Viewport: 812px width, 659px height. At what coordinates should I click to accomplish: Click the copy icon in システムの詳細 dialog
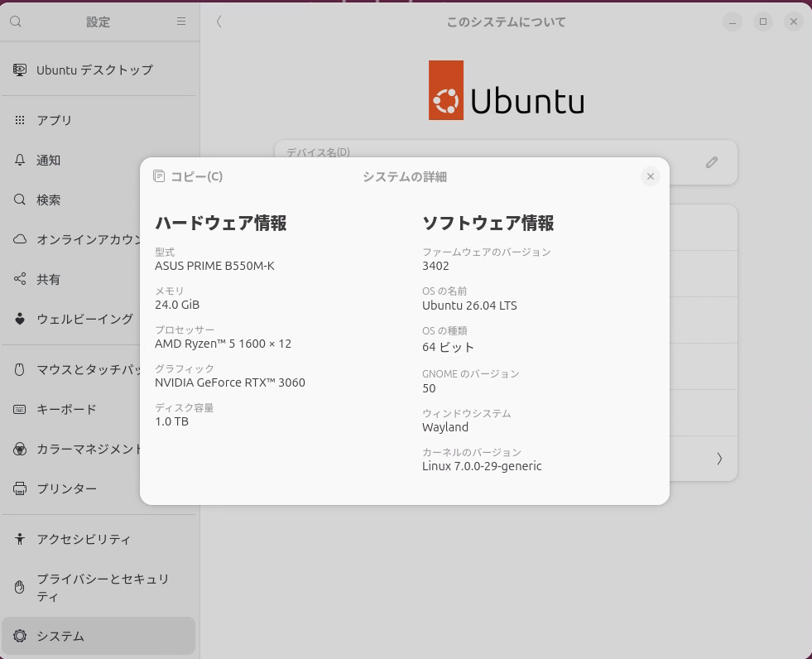(159, 176)
